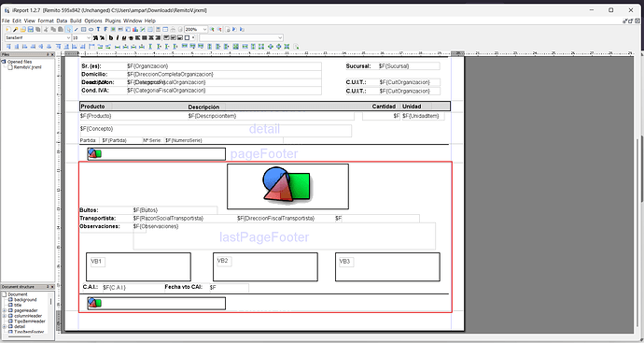Pick the ellipse drawing tool
Image resolution: width=644 pixels, height=343 pixels.
tap(91, 29)
